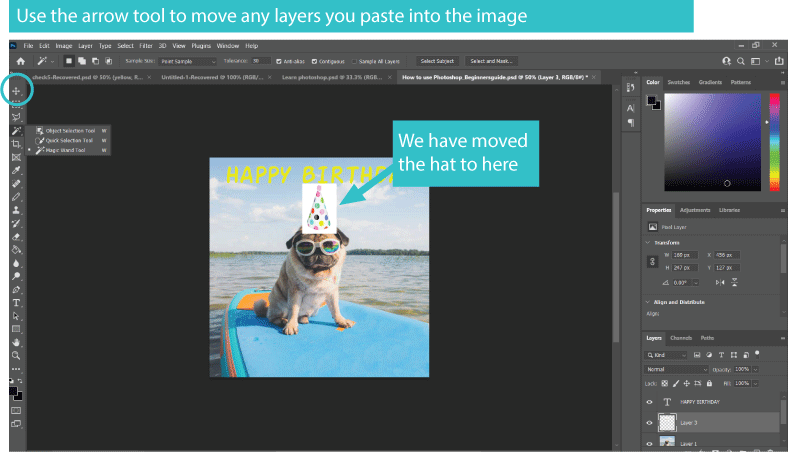788x452 pixels.
Task: Select the Hand tool
Action: [17, 341]
